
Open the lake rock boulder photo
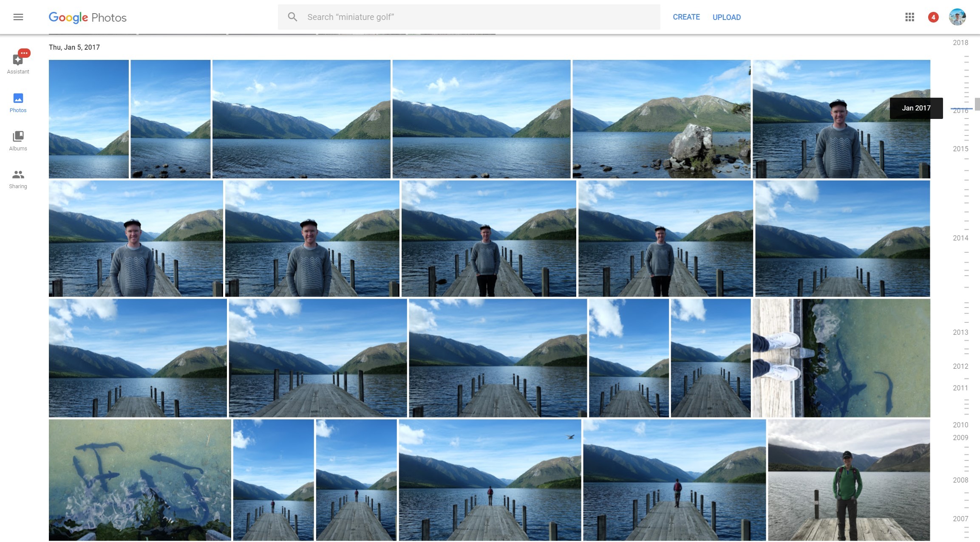click(661, 119)
